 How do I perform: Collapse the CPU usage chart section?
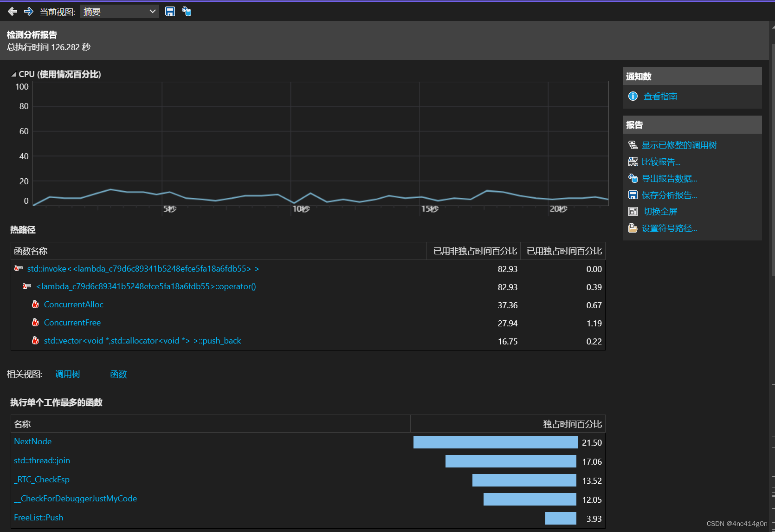pyautogui.click(x=14, y=74)
